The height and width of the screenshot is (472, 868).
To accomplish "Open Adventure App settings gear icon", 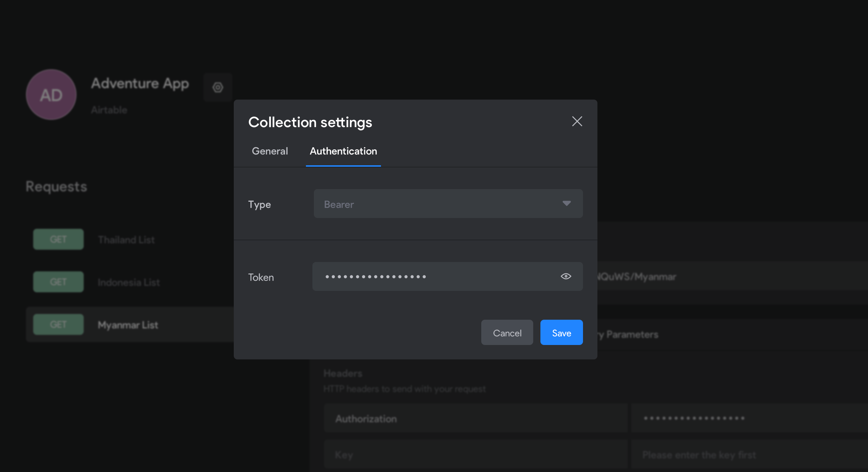I will (x=218, y=87).
